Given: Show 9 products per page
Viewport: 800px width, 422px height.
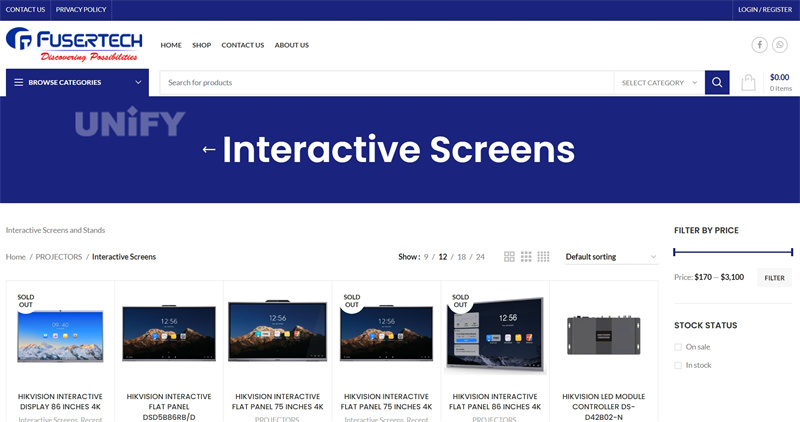Looking at the screenshot, I should coord(426,257).
